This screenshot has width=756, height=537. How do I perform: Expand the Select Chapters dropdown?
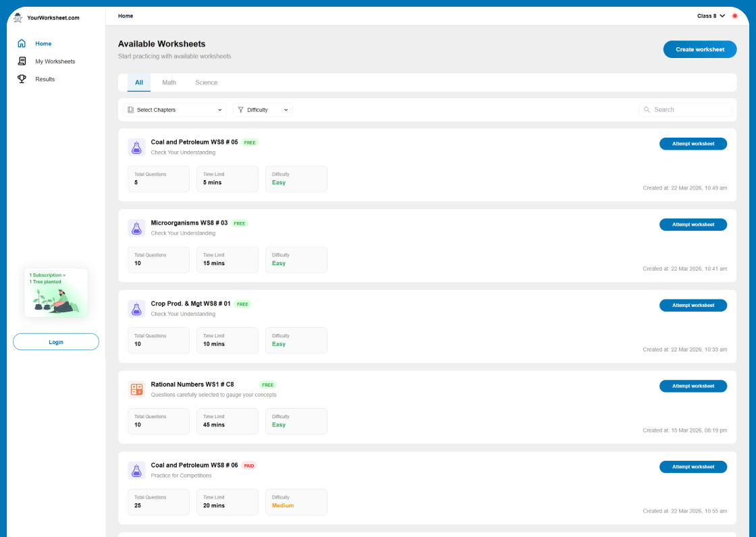(174, 110)
